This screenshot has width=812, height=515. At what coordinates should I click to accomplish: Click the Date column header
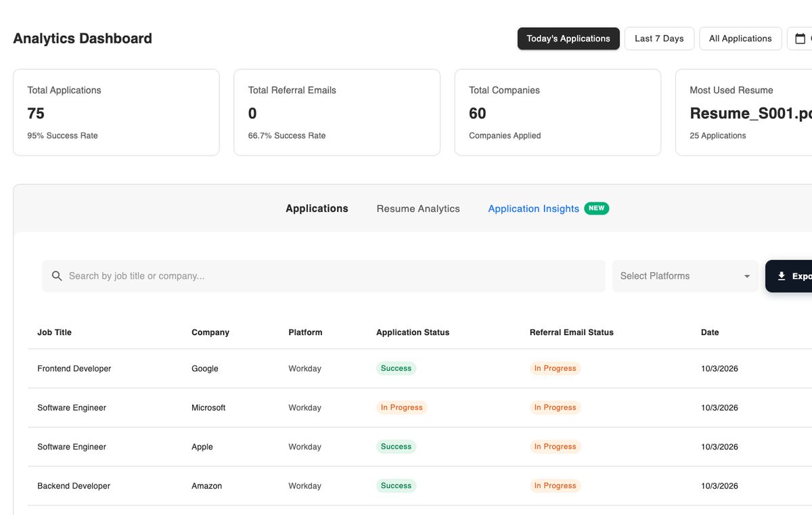coord(710,332)
